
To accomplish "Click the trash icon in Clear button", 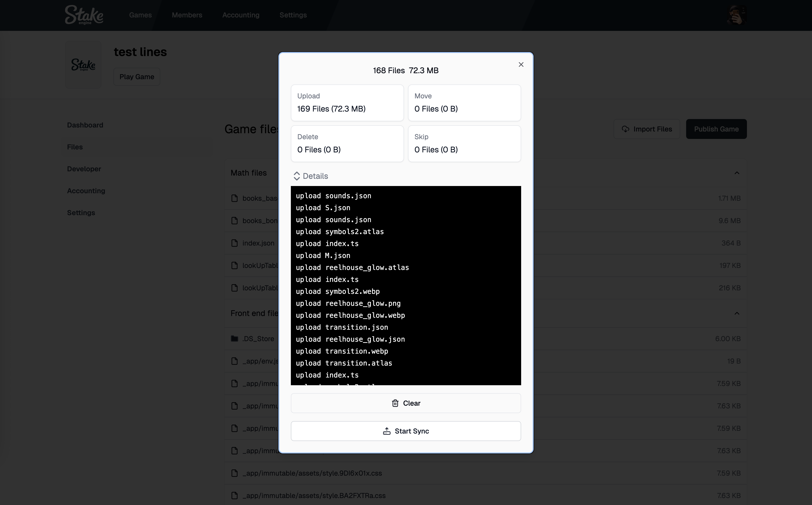I will point(395,403).
